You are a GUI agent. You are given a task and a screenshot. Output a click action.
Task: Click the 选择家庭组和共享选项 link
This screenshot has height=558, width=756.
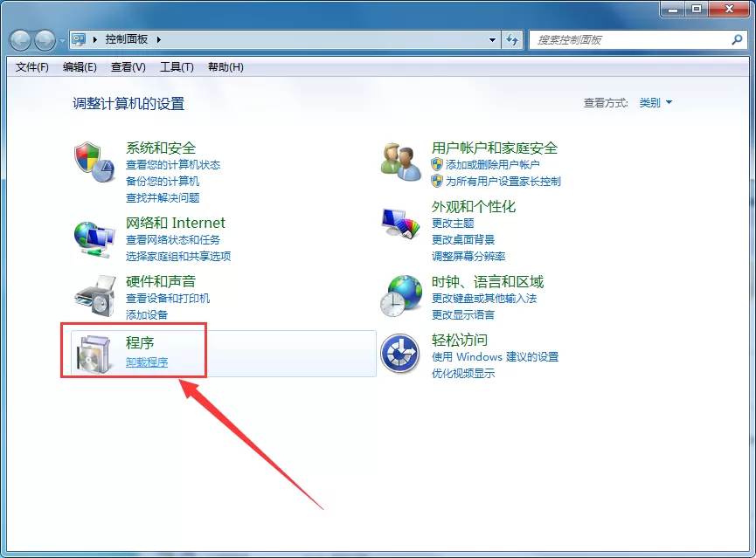[x=178, y=256]
